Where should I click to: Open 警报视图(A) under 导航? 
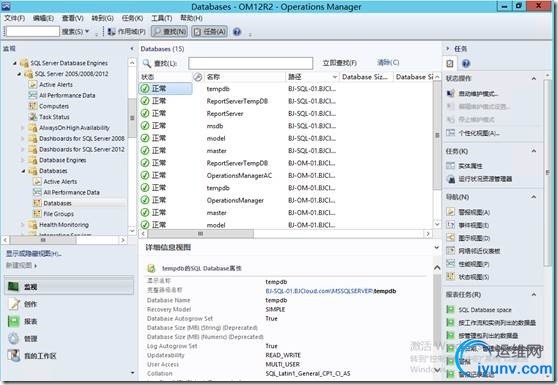click(468, 212)
